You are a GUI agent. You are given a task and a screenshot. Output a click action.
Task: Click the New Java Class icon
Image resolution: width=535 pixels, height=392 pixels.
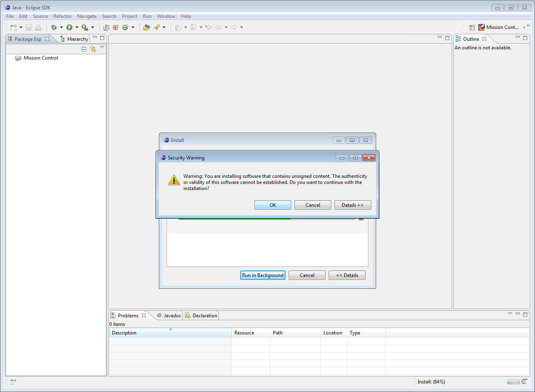125,27
